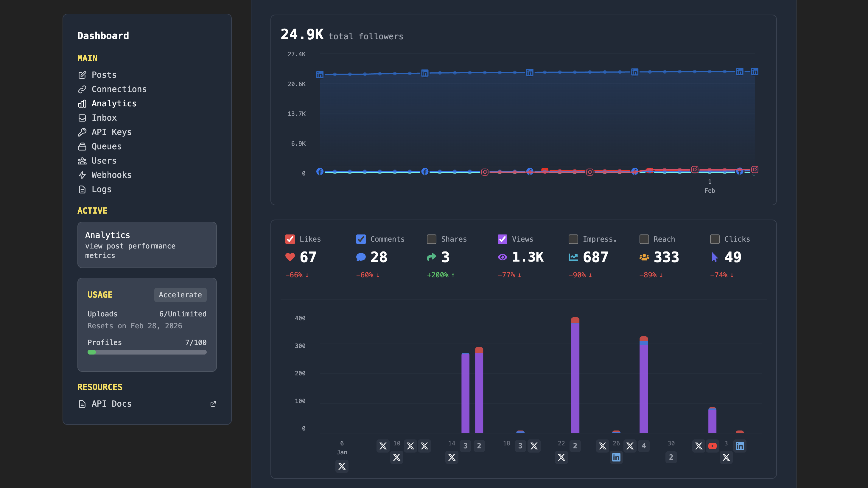The image size is (868, 488).
Task: Click the X post icon under Jan 6
Action: click(342, 466)
